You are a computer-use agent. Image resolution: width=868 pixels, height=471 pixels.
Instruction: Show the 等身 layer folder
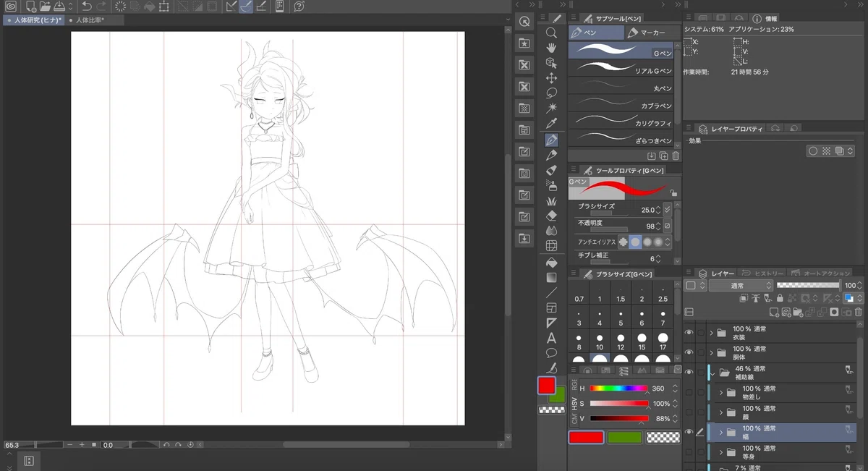[689, 452]
